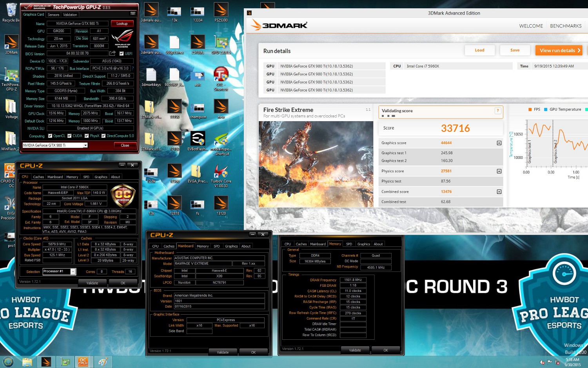The height and width of the screenshot is (368, 588).
Task: Click the Core Speed 5879.9 MHz field
Action: 57,244
